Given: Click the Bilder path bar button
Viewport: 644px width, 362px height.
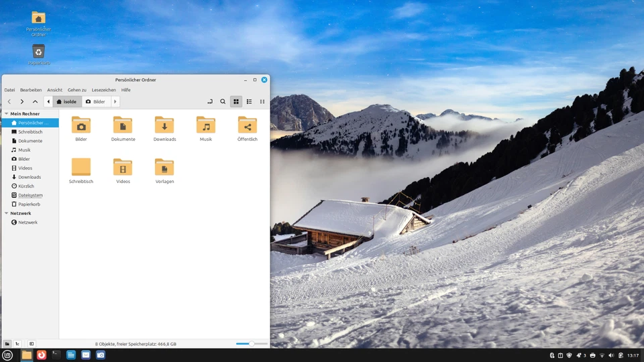Looking at the screenshot, I should click(x=96, y=101).
